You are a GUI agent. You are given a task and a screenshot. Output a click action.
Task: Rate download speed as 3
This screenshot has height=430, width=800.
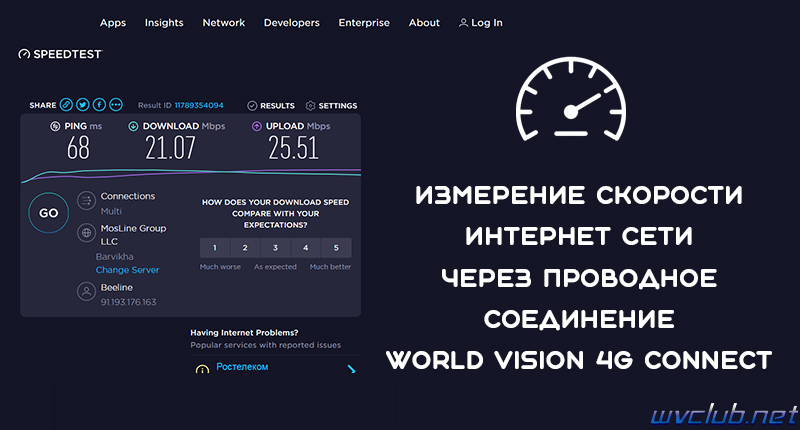click(x=276, y=248)
